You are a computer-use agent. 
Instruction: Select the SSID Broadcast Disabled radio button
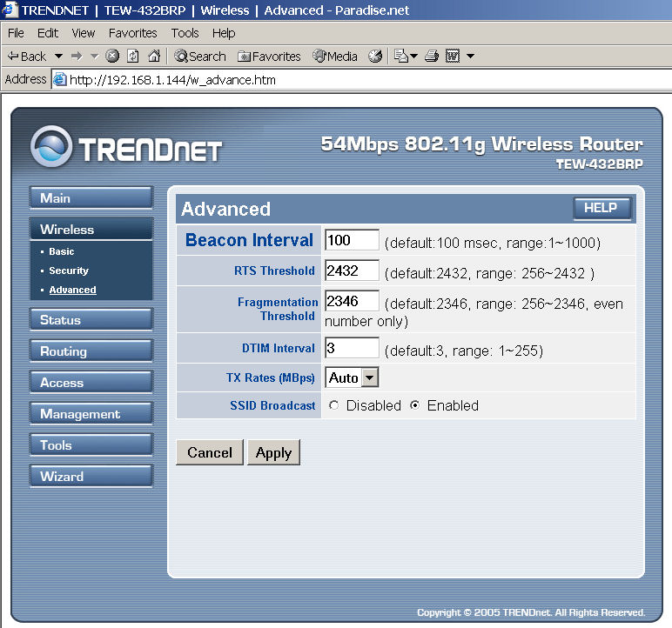click(x=334, y=404)
